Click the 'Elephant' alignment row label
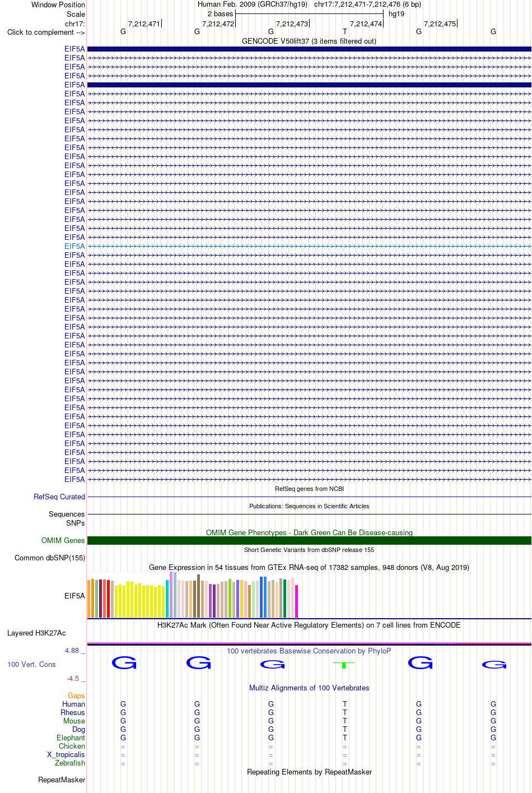The width and height of the screenshot is (532, 793). [71, 738]
